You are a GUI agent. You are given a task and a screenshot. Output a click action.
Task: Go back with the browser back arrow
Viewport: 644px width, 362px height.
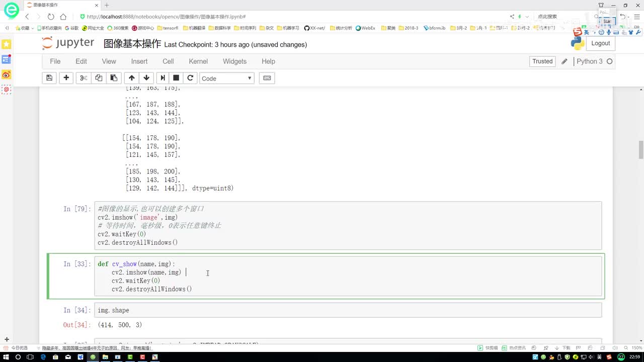[x=27, y=17]
